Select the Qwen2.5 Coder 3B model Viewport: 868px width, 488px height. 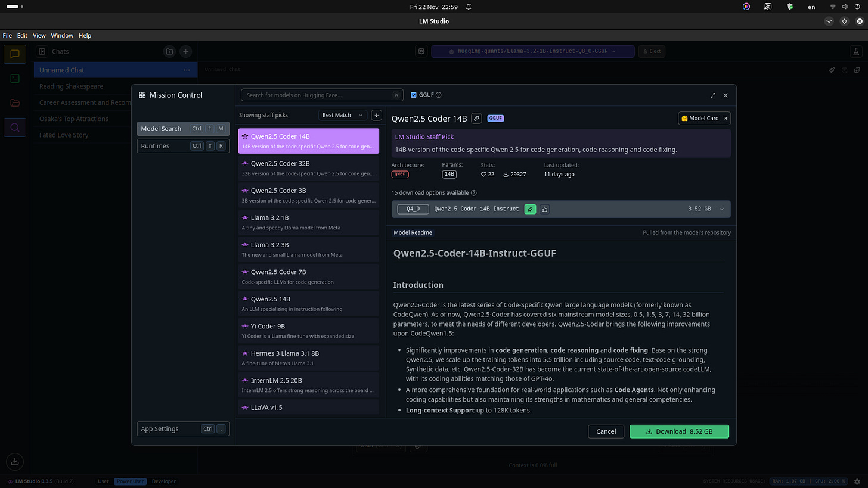(308, 195)
